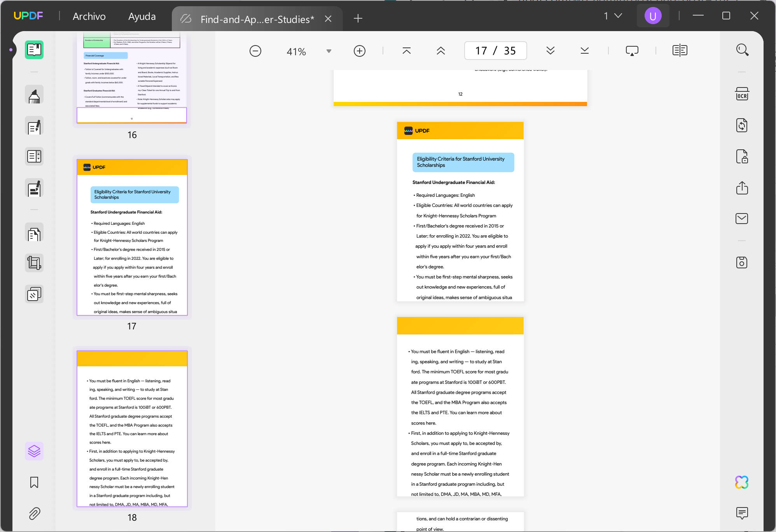Send file by email icon

pyautogui.click(x=742, y=219)
